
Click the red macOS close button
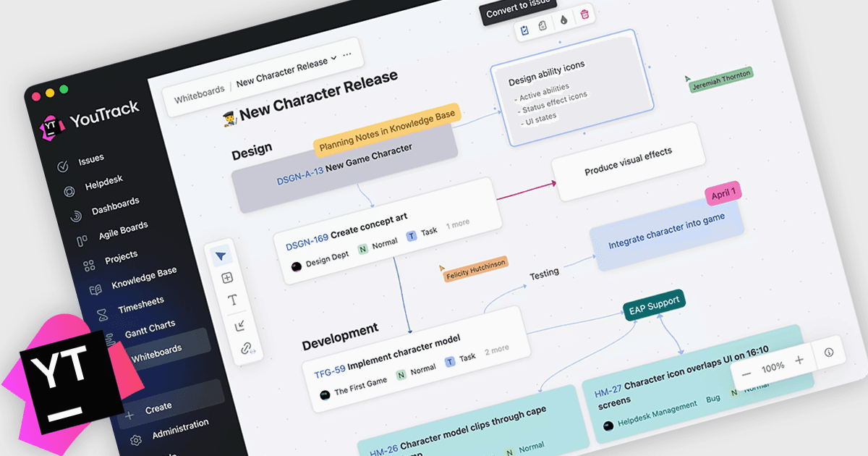pos(36,96)
